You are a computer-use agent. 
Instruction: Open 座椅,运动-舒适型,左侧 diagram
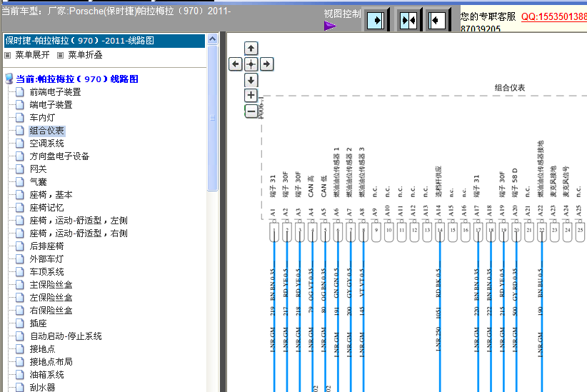(x=79, y=221)
